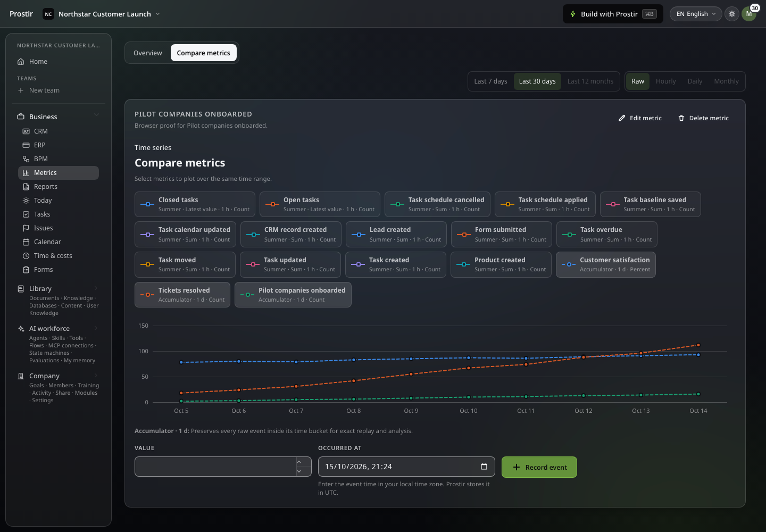Toggle the light/dark theme sun icon
766x532 pixels.
(x=732, y=14)
